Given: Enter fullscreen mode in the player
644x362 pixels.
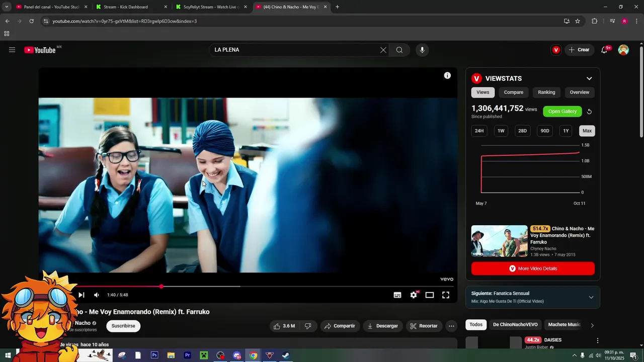Looking at the screenshot, I should tap(446, 295).
